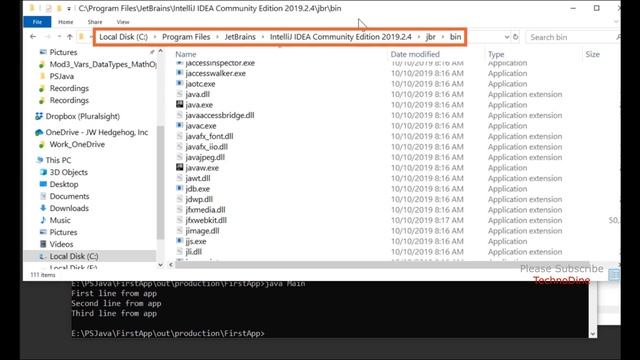
Task: Click the OneDrive cloud icon
Action: pyautogui.click(x=39, y=132)
